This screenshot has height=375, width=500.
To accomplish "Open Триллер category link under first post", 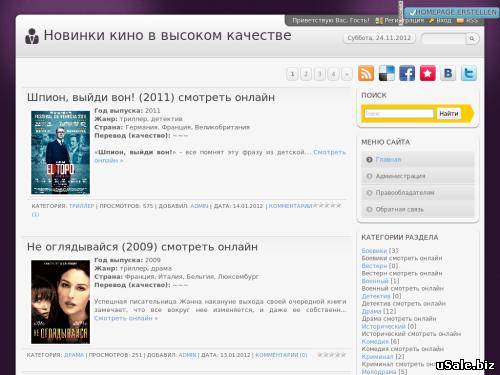I will click(82, 206).
